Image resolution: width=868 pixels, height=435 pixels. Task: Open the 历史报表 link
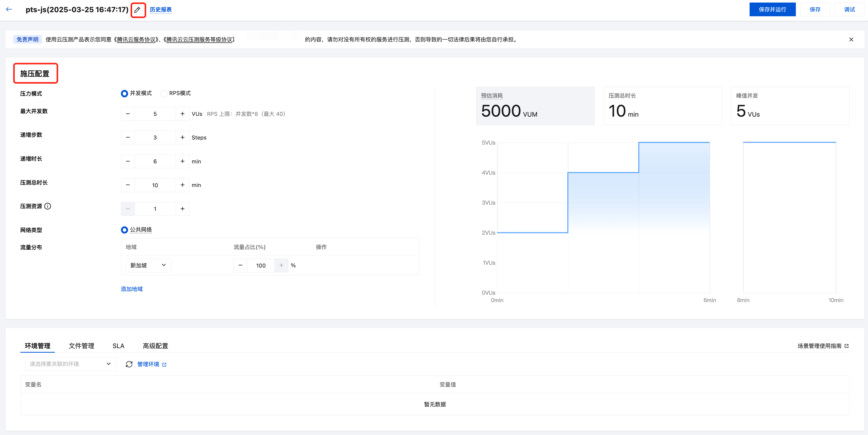[x=160, y=9]
